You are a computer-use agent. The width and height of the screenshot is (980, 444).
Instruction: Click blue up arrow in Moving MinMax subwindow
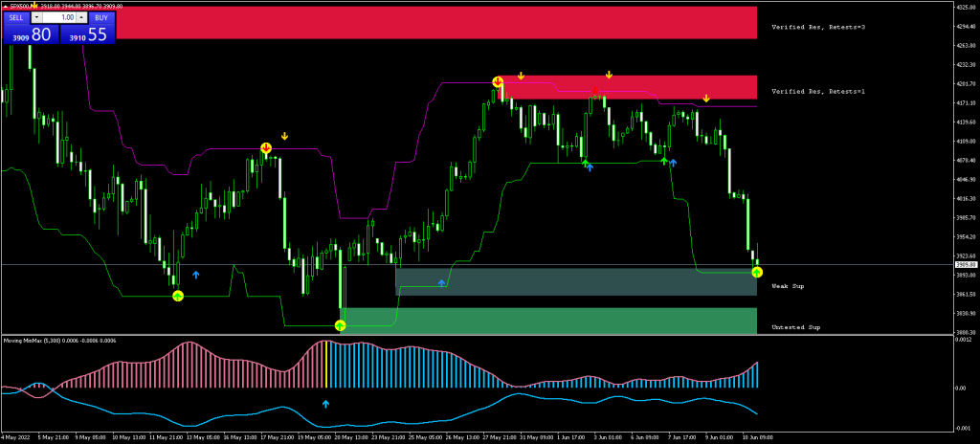point(325,404)
